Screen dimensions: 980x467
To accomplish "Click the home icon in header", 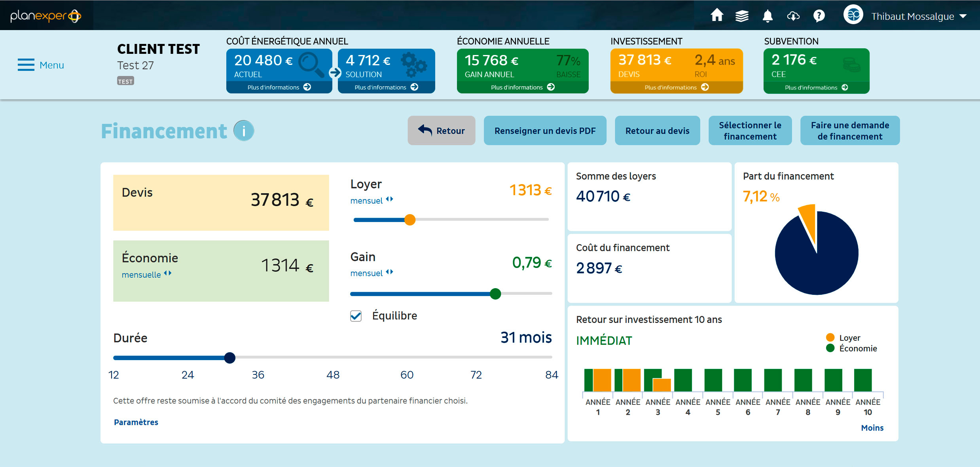I will coord(717,16).
